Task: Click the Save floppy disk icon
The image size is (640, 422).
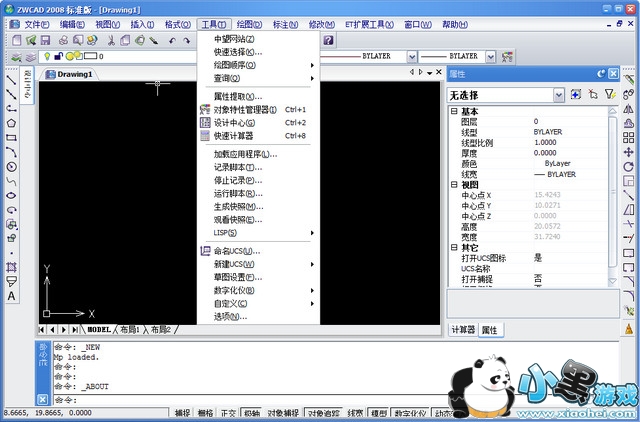Action: (45, 40)
